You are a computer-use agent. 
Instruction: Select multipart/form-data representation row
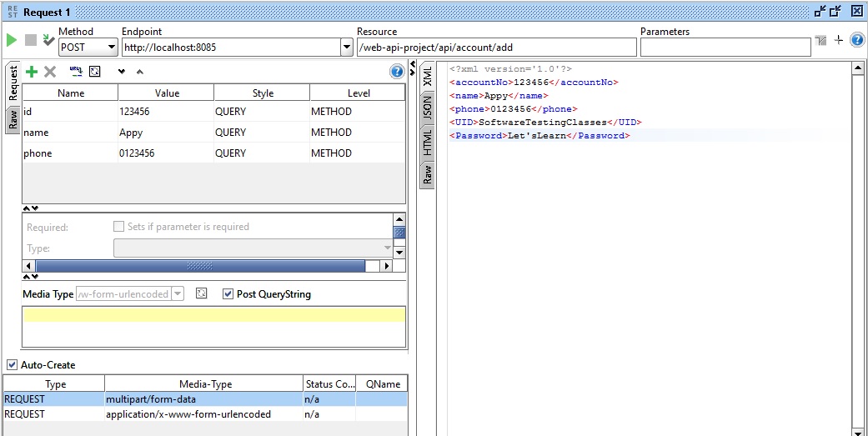[205, 399]
